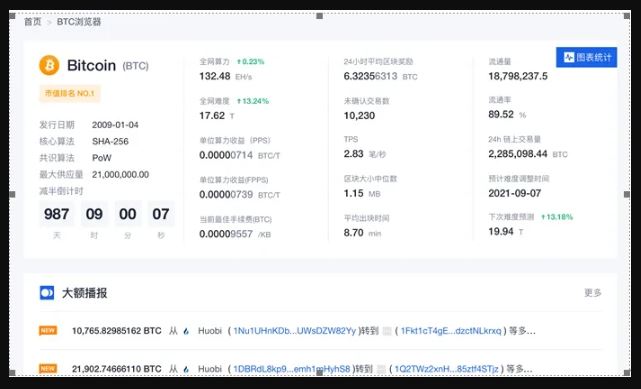Click the chart icon inside 图表统计 button
Viewport: 641px width, 389px height.
(569, 57)
